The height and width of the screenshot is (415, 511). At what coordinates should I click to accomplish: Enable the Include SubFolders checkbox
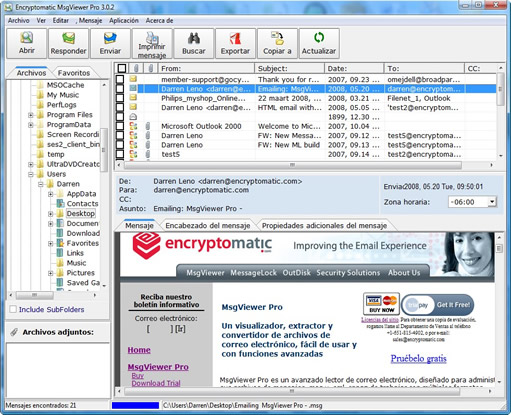point(13,309)
